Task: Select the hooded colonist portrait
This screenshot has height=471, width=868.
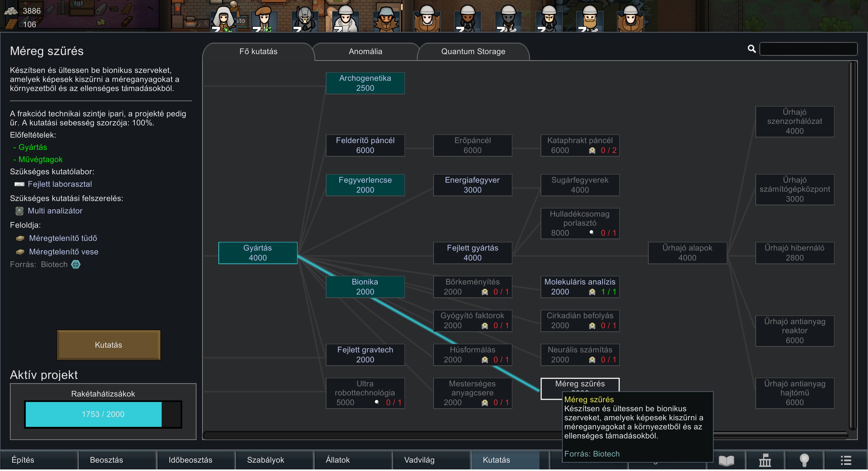Action: 223,19
